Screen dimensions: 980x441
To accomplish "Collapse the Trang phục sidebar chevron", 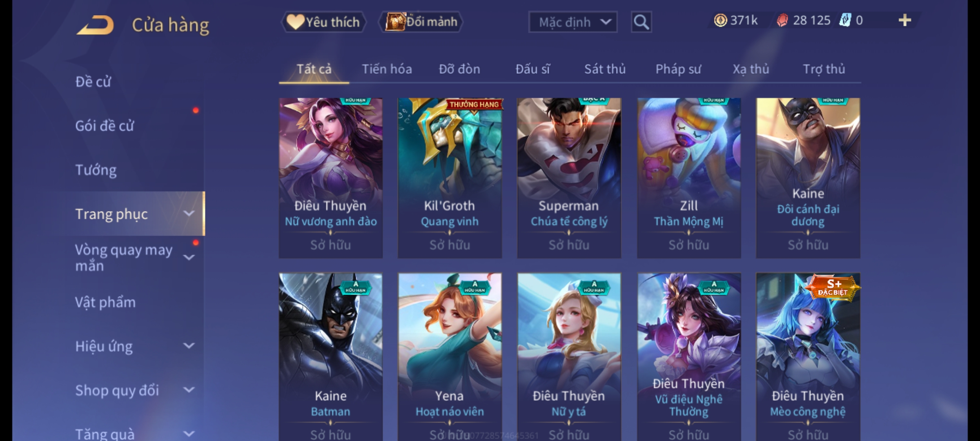I will [189, 214].
